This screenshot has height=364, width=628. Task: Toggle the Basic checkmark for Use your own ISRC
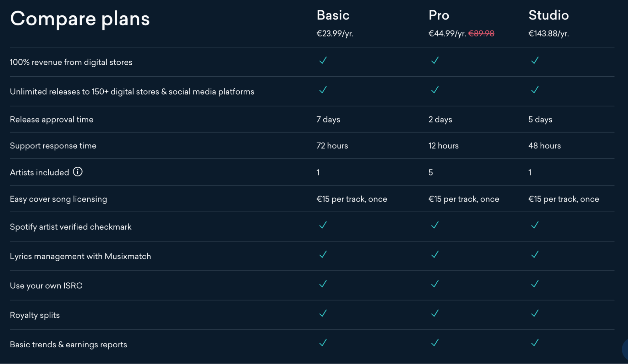coord(322,284)
